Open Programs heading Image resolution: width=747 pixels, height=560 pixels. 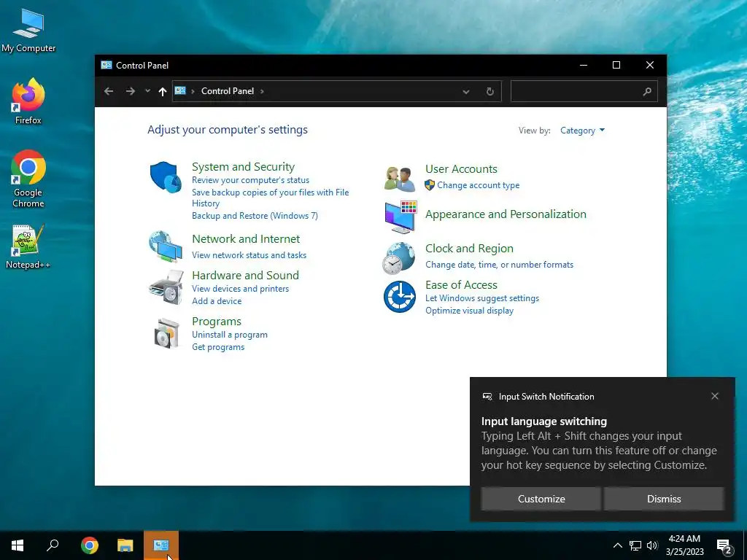tap(216, 322)
